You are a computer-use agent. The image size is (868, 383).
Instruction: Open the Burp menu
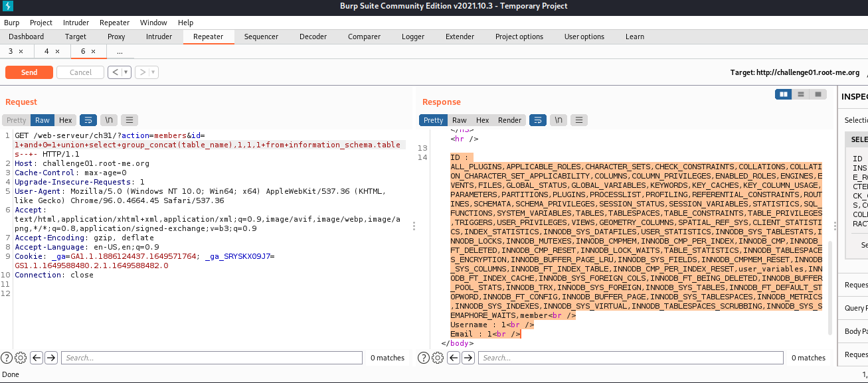point(12,23)
